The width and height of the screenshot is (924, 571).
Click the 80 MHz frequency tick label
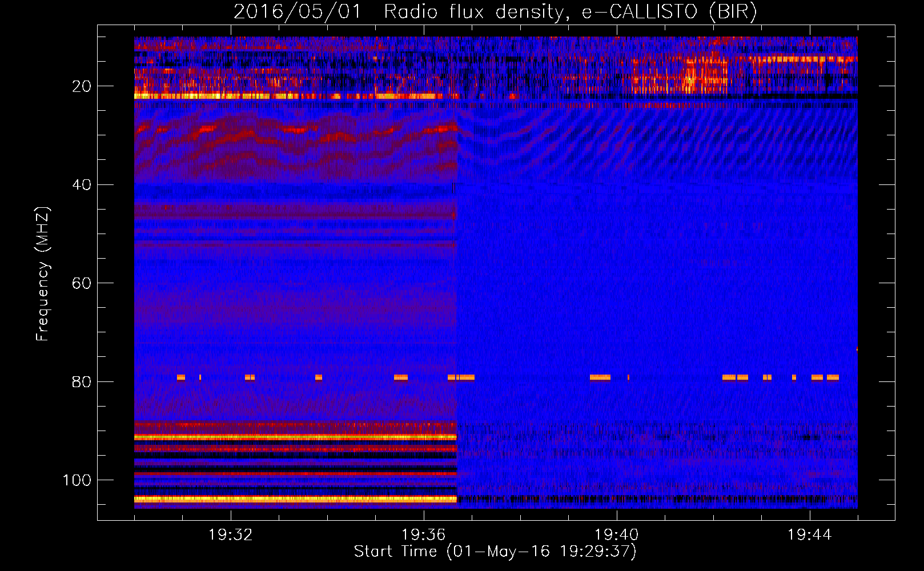point(82,382)
